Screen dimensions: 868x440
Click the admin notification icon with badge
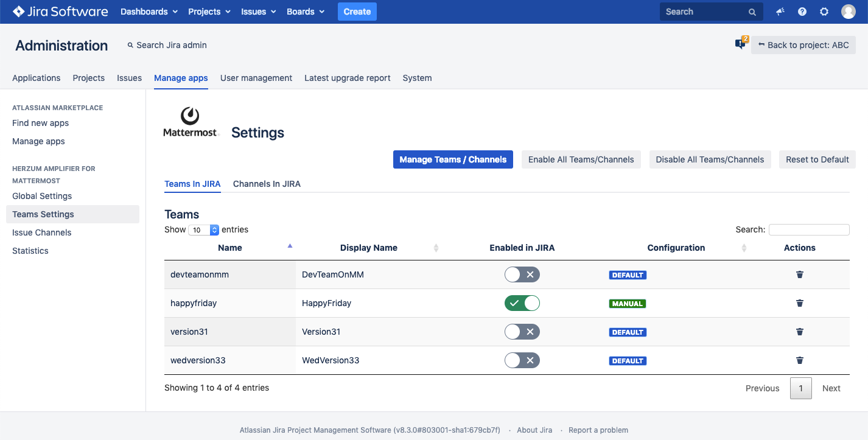click(x=740, y=44)
